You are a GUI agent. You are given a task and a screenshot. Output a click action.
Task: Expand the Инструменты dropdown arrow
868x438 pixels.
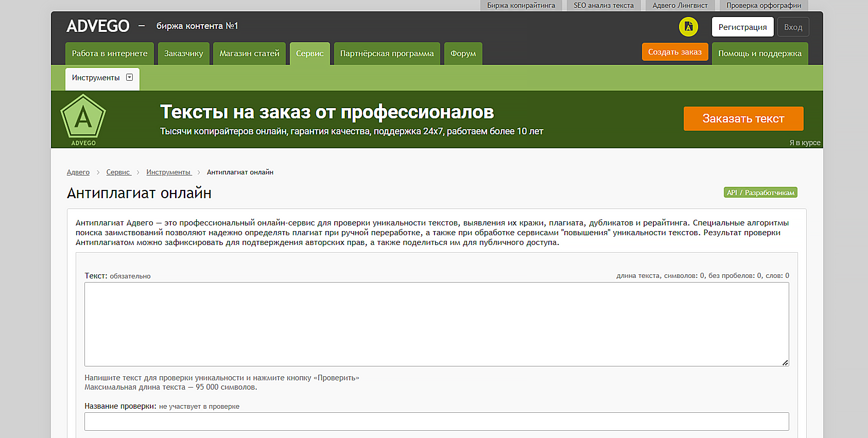(130, 77)
